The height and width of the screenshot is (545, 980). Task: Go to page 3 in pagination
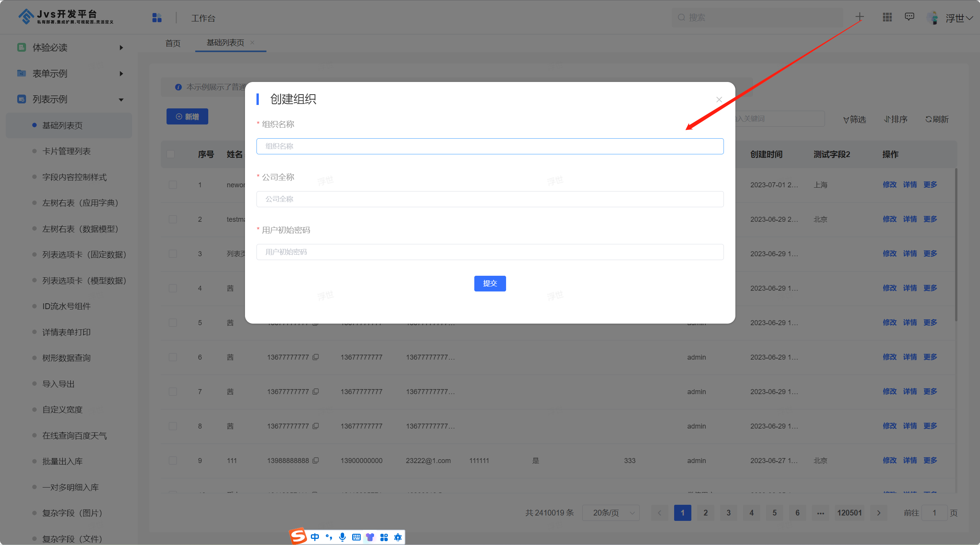728,512
